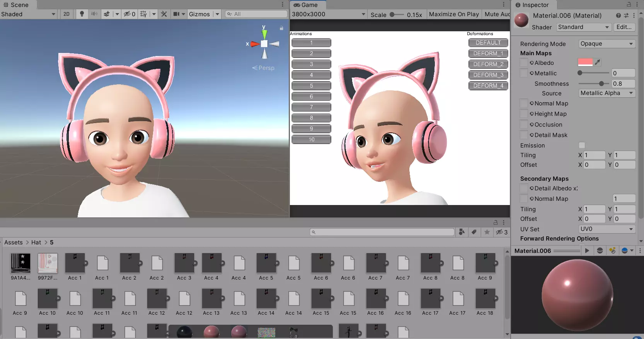The image size is (644, 339).
Task: Toggle hidden objects visibility in Scene toolbar
Action: [129, 14]
